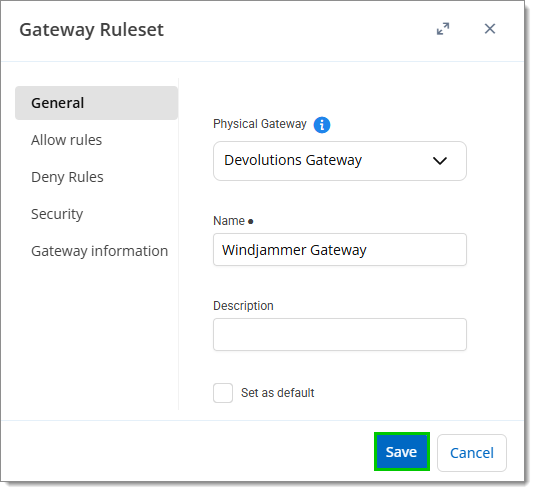This screenshot has height=492, width=535.
Task: Click the Physical Gateway field label
Action: (x=260, y=124)
